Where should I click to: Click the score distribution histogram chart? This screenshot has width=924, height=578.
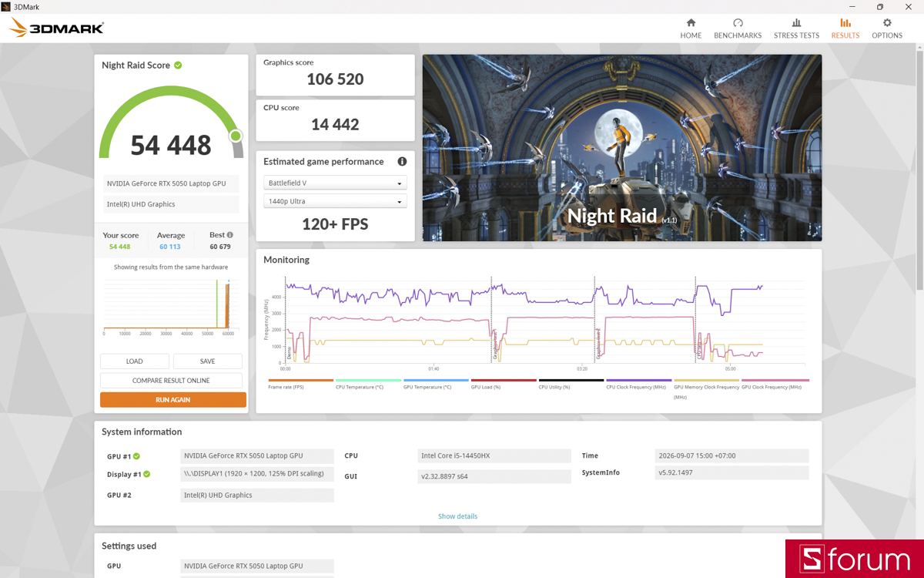tap(171, 307)
